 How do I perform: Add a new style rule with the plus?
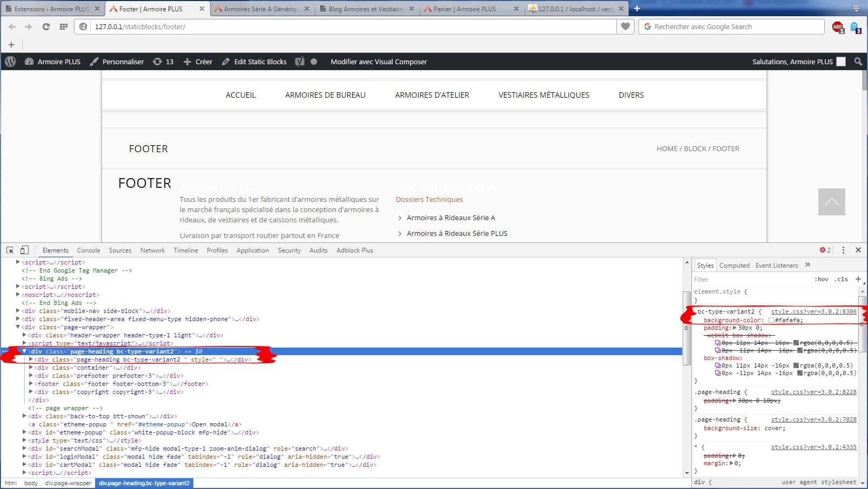(858, 279)
